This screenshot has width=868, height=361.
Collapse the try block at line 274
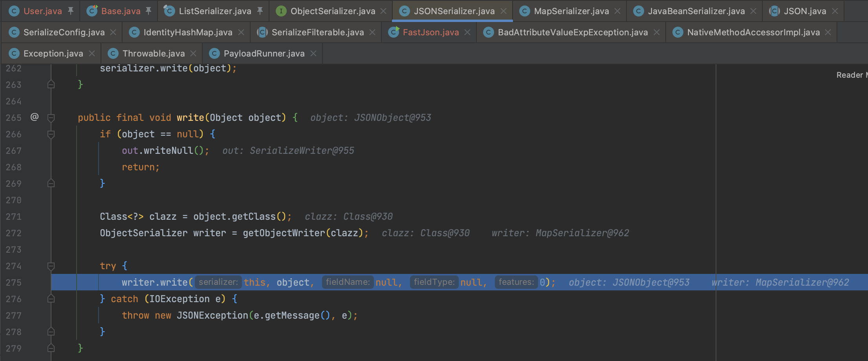pyautogui.click(x=51, y=266)
